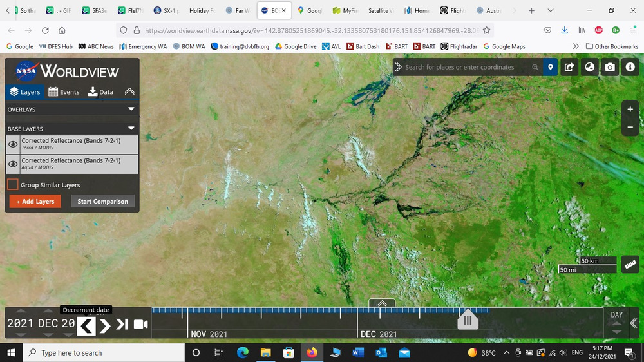Screen dimensions: 644x362
Task: Hide the Aqua / MODIS layer
Action: point(13,164)
